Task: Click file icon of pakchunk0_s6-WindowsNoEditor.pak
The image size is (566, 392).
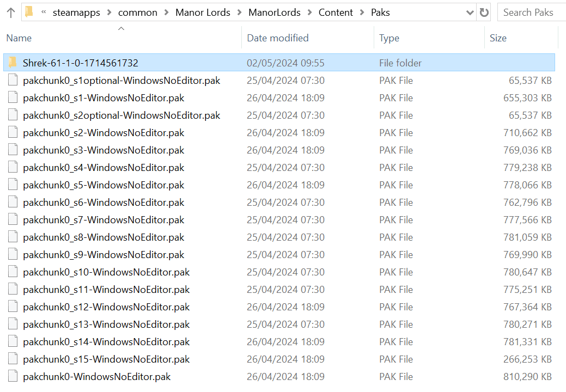Action: (13, 202)
